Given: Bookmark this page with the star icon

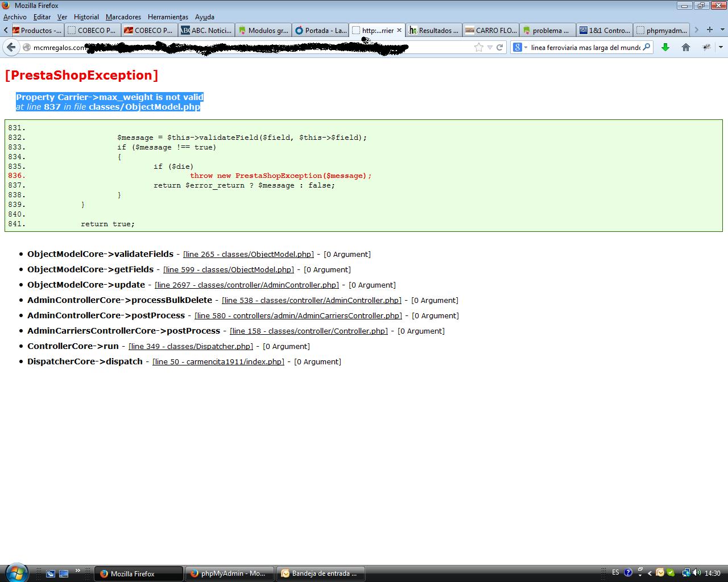Looking at the screenshot, I should [x=479, y=47].
